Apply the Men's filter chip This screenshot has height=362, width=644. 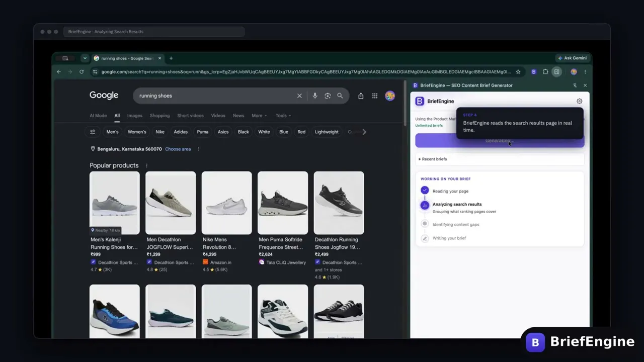click(x=113, y=132)
